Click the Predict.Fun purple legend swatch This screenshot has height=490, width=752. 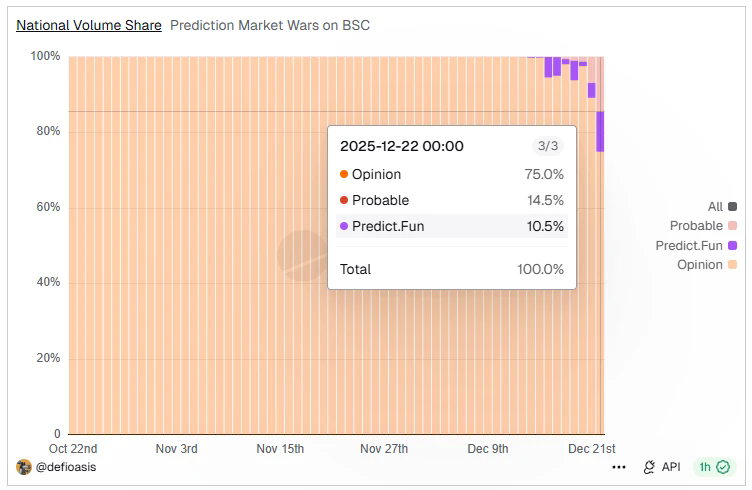[733, 245]
